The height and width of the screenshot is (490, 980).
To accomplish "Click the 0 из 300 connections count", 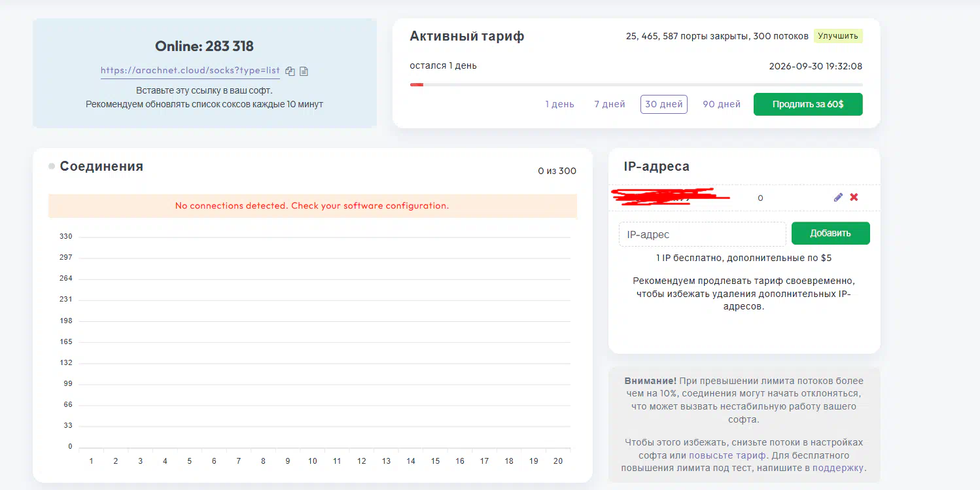I will (x=557, y=171).
